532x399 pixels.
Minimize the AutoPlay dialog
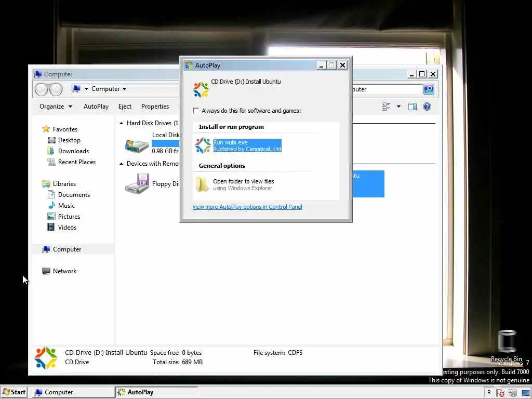point(321,65)
